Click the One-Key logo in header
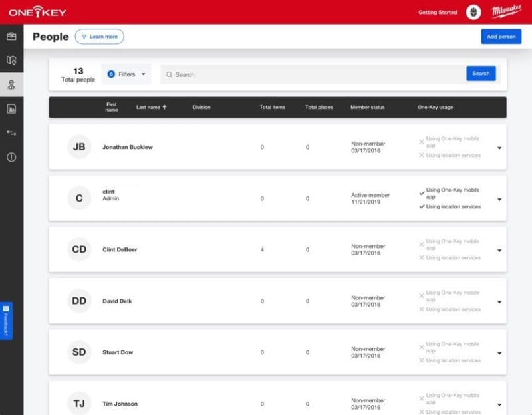Screen dimensions: 532x415 (x=37, y=12)
